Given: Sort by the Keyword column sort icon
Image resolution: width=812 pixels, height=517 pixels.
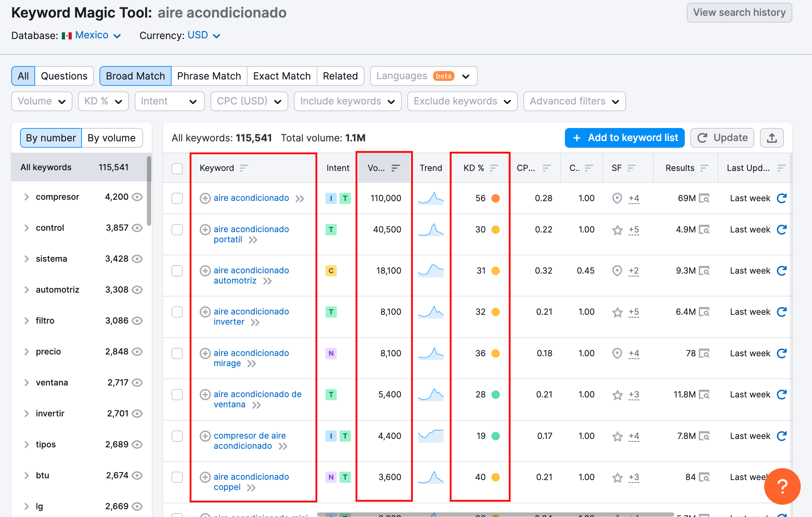Looking at the screenshot, I should [244, 168].
